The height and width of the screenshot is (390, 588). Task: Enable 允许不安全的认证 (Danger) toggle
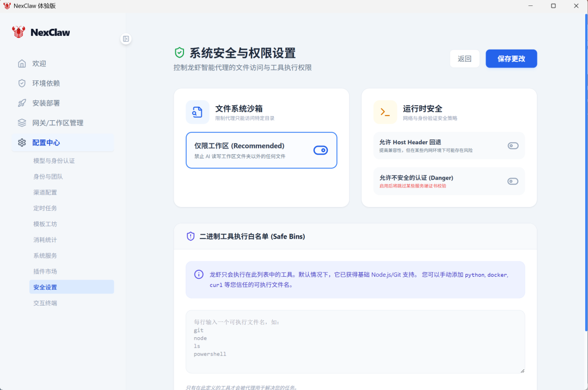point(512,181)
